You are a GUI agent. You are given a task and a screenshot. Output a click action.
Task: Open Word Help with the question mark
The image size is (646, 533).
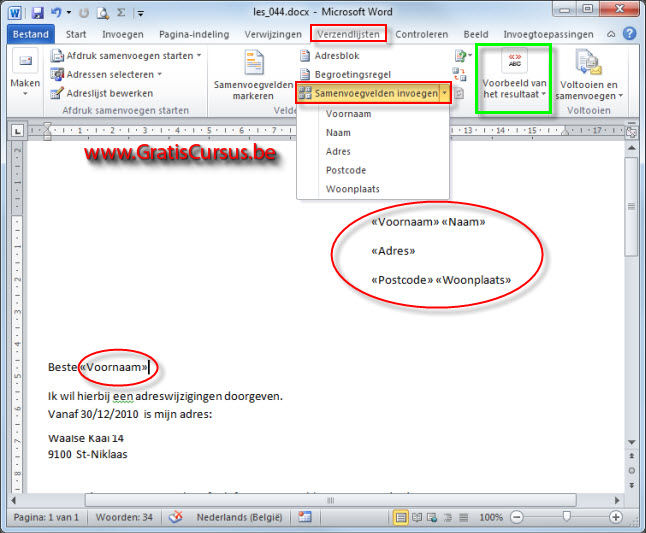pos(630,33)
